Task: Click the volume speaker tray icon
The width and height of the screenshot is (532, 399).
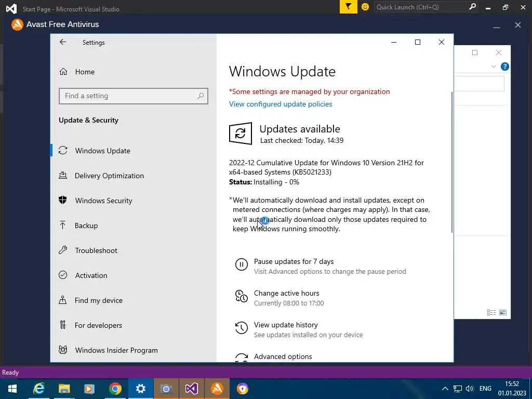Action: (x=470, y=389)
